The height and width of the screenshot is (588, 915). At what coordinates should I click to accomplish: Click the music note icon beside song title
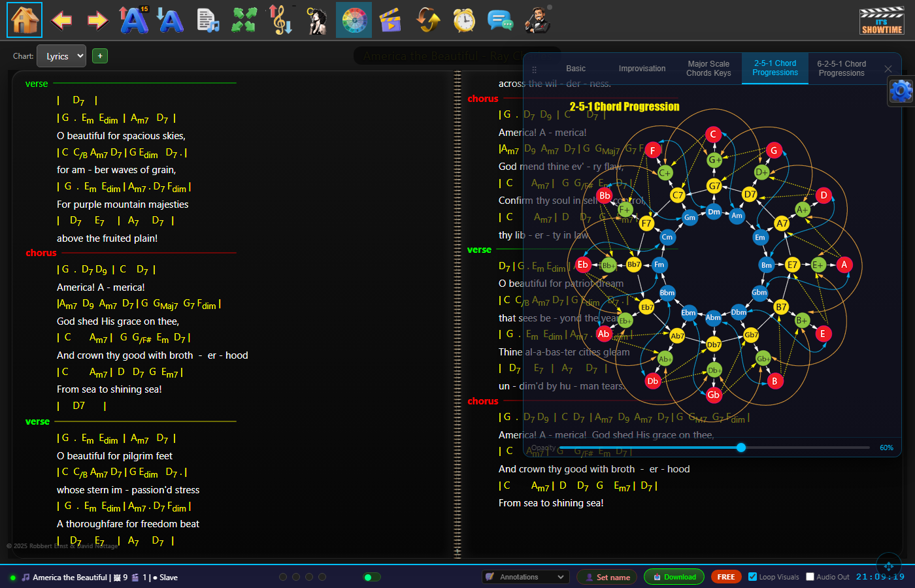pyautogui.click(x=25, y=577)
